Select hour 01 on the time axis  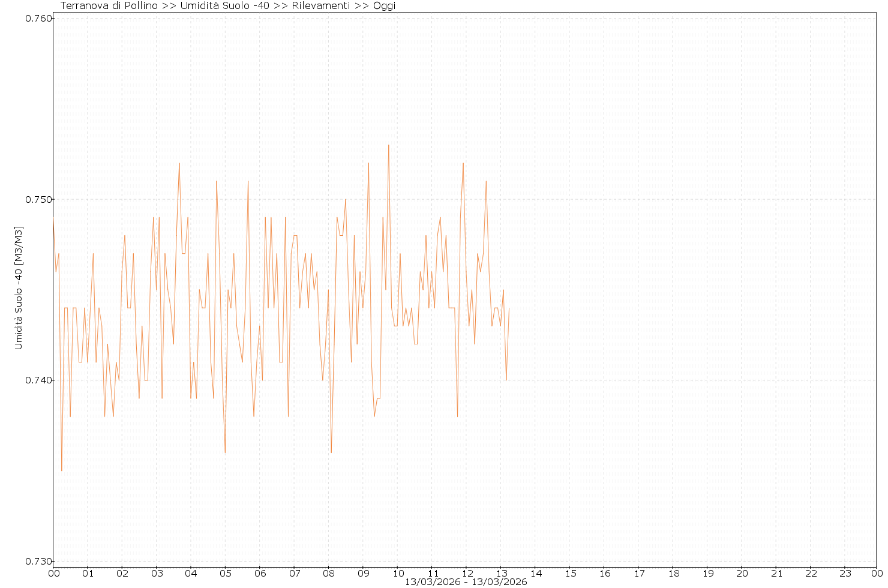88,573
